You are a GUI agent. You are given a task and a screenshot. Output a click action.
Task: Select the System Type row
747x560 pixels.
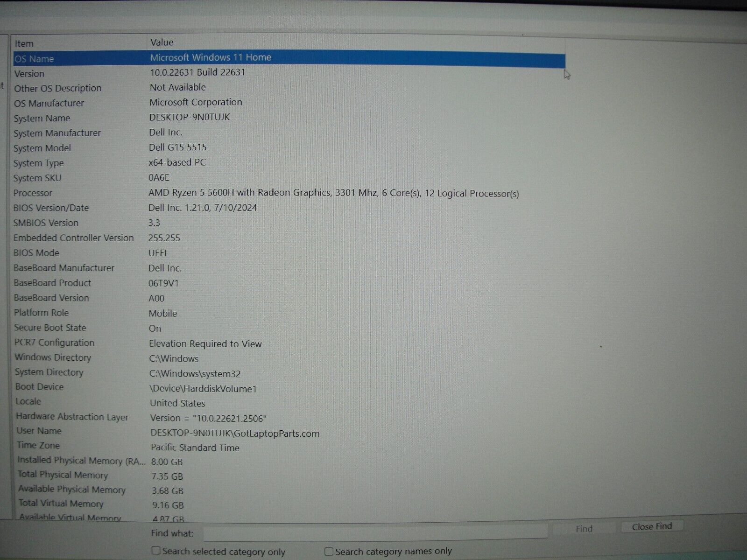coord(289,163)
